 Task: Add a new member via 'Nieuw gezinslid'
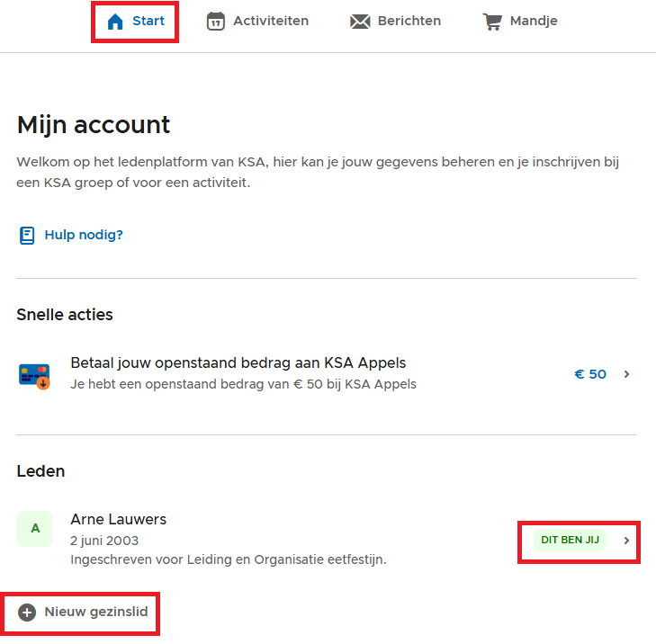tap(96, 613)
